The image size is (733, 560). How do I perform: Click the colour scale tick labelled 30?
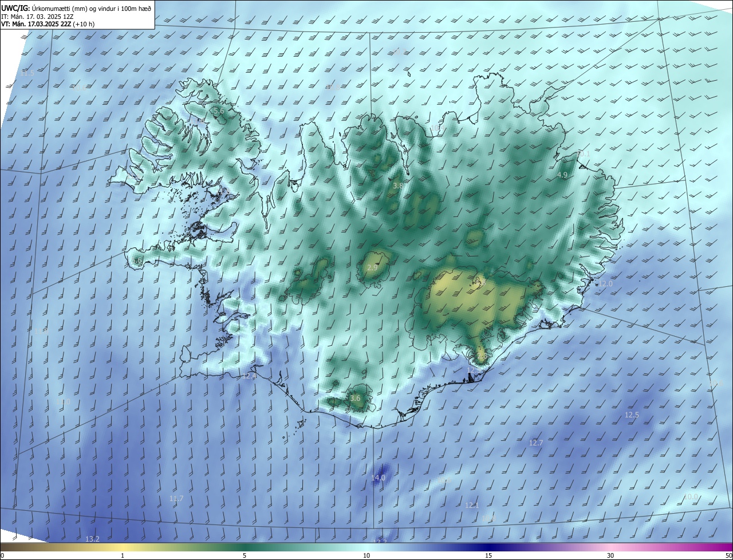point(610,555)
